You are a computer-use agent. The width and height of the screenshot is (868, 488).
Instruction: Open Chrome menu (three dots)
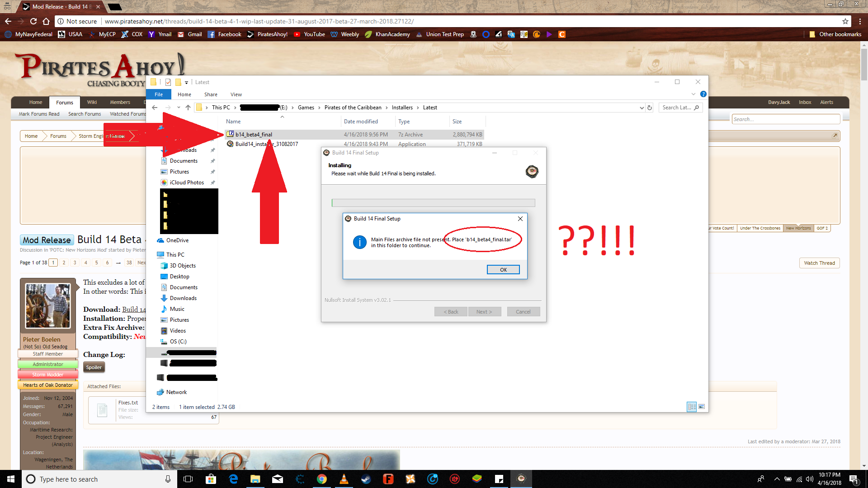coord(860,21)
